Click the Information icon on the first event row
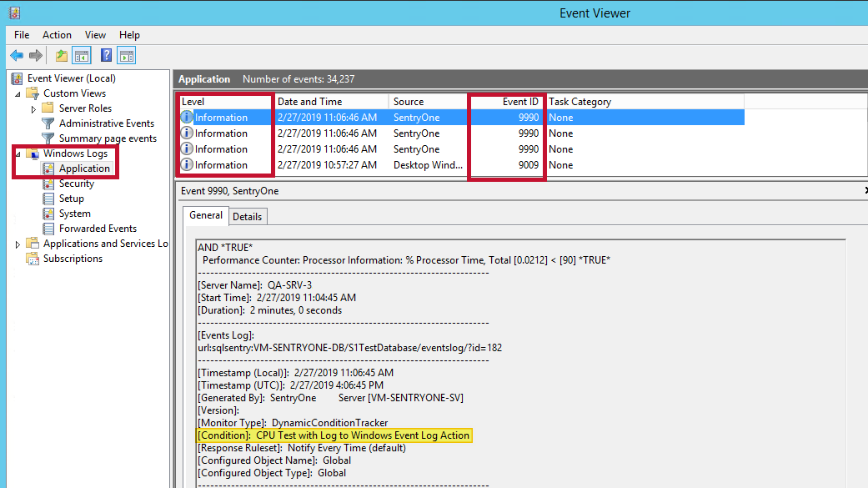Image resolution: width=868 pixels, height=488 pixels. pyautogui.click(x=185, y=117)
